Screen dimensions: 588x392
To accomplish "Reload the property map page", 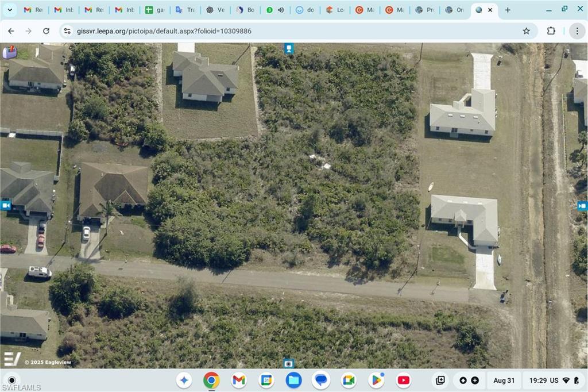I will [x=47, y=31].
